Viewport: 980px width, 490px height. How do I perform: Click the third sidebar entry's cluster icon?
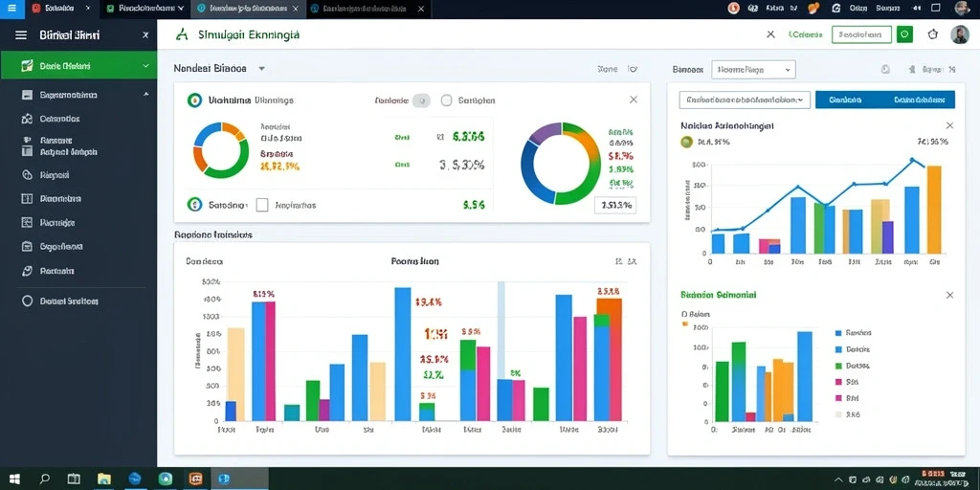point(27,119)
